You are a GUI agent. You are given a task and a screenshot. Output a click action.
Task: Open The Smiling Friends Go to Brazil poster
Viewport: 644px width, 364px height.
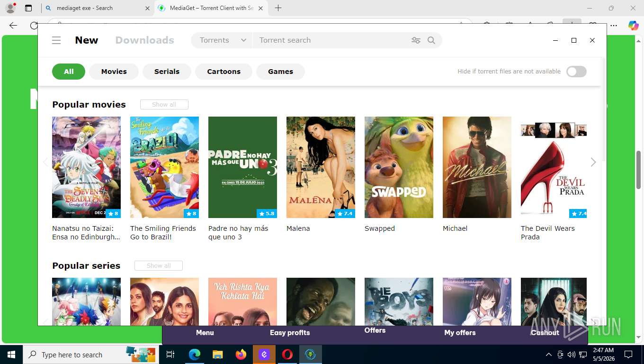(x=164, y=167)
